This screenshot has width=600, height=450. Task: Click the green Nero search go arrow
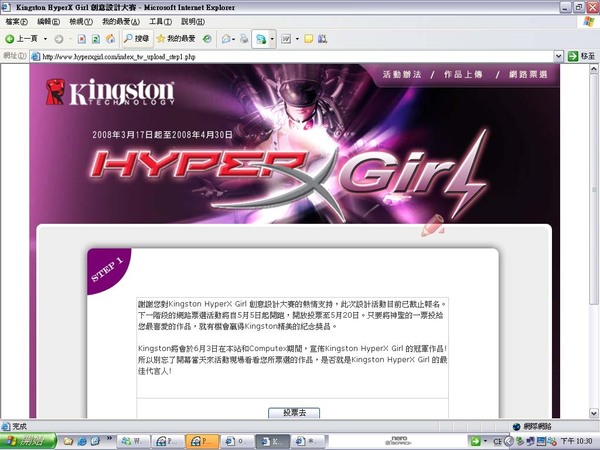pos(475,441)
